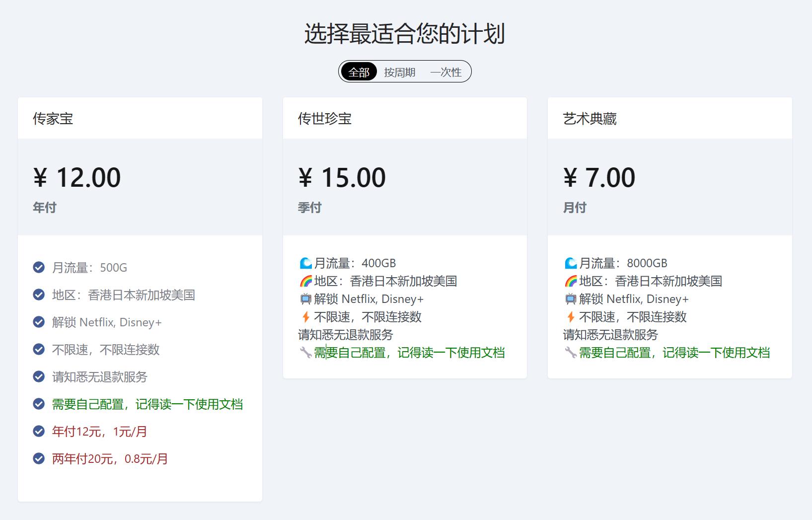Click the 月流量：500G text
The image size is (812, 520).
pyautogui.click(x=90, y=268)
